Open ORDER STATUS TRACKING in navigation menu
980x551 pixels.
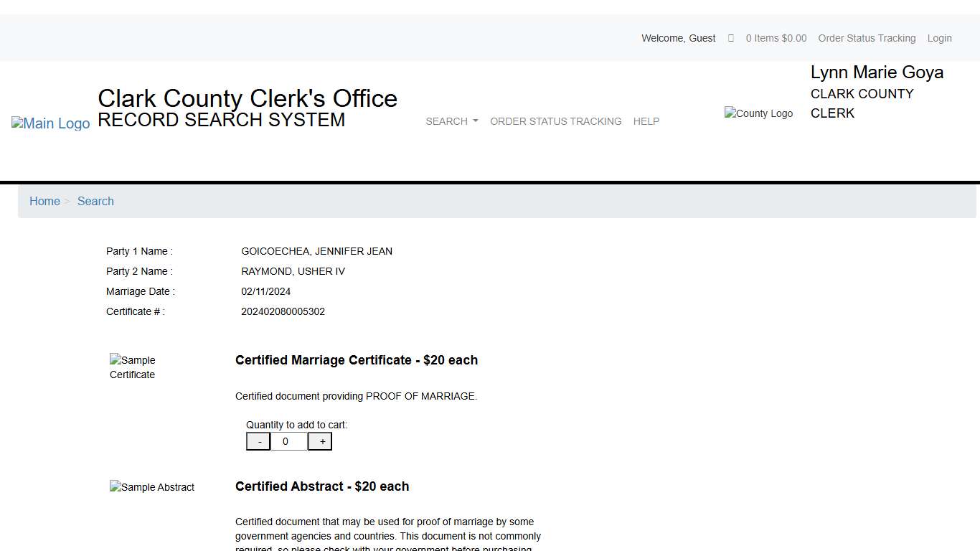pyautogui.click(x=555, y=121)
